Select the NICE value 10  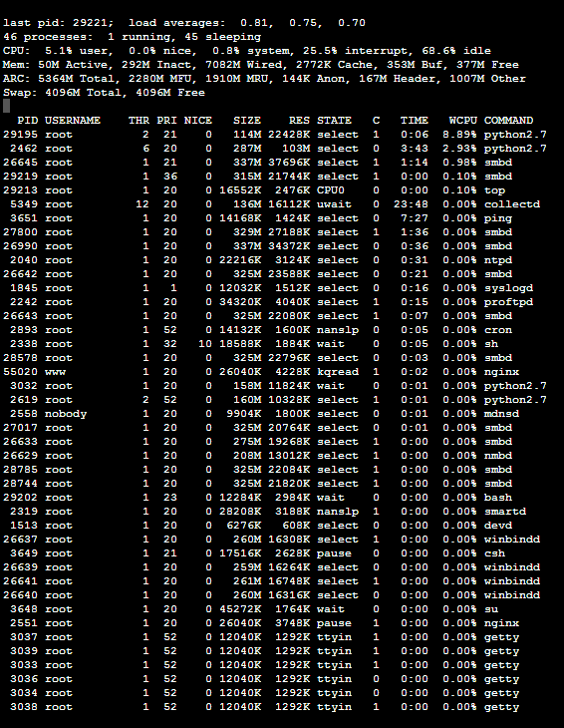click(x=205, y=344)
